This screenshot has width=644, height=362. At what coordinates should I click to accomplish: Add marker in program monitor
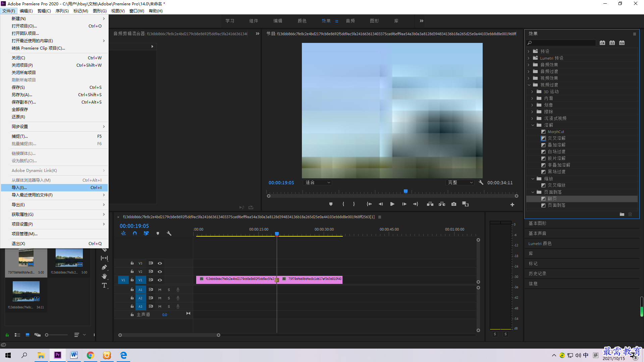coord(331,204)
